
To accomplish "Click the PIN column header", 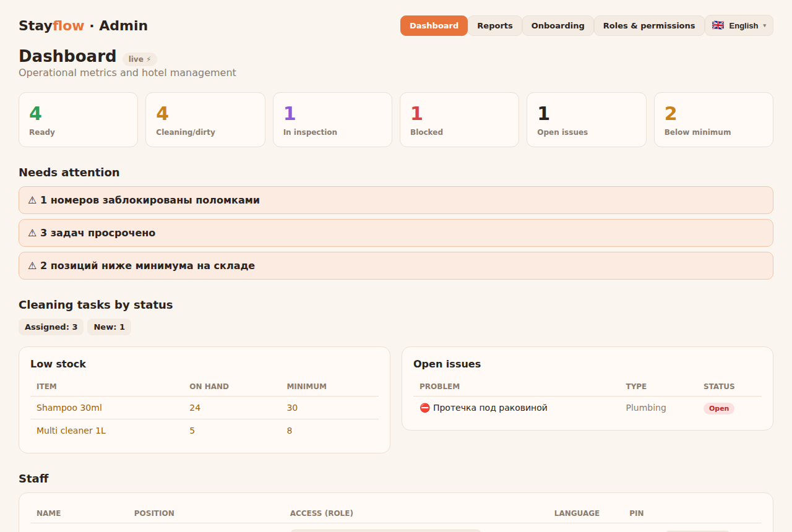I will coord(637,513).
